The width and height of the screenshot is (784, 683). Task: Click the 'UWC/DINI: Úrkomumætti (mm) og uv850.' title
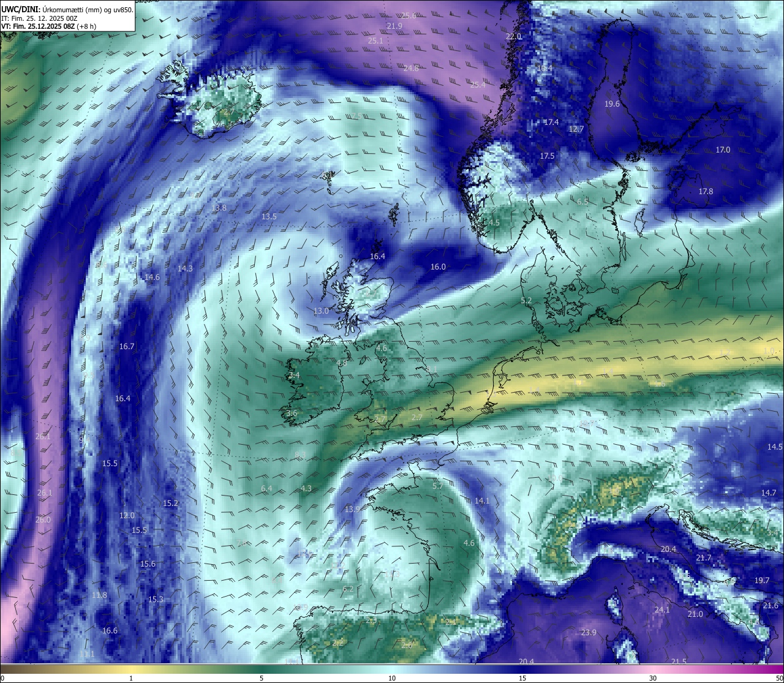coord(67,9)
